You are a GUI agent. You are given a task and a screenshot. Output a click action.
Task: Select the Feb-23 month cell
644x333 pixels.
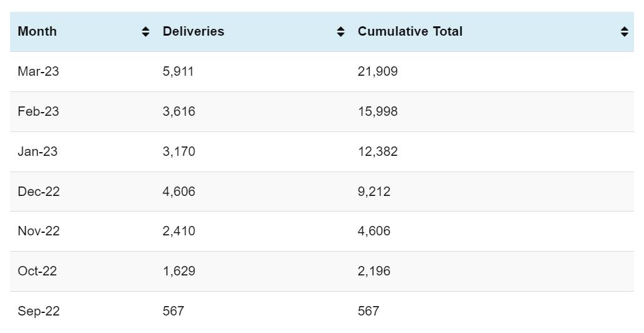point(38,111)
